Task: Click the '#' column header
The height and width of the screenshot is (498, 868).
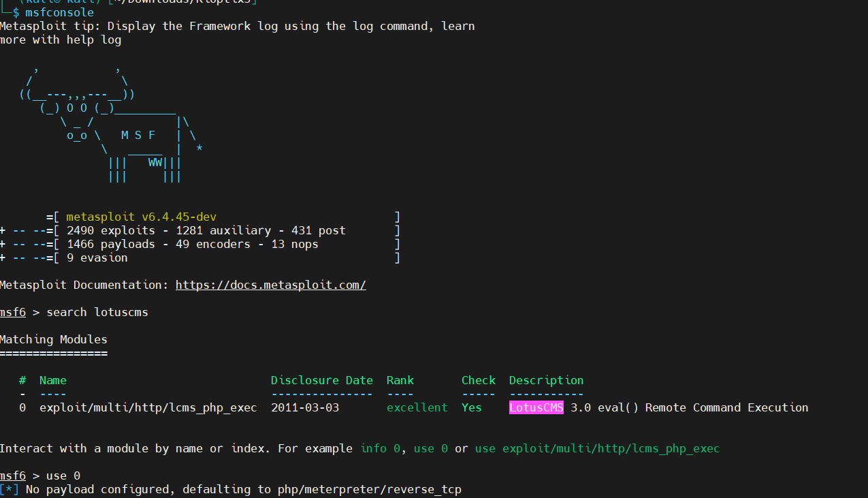Action: click(22, 380)
